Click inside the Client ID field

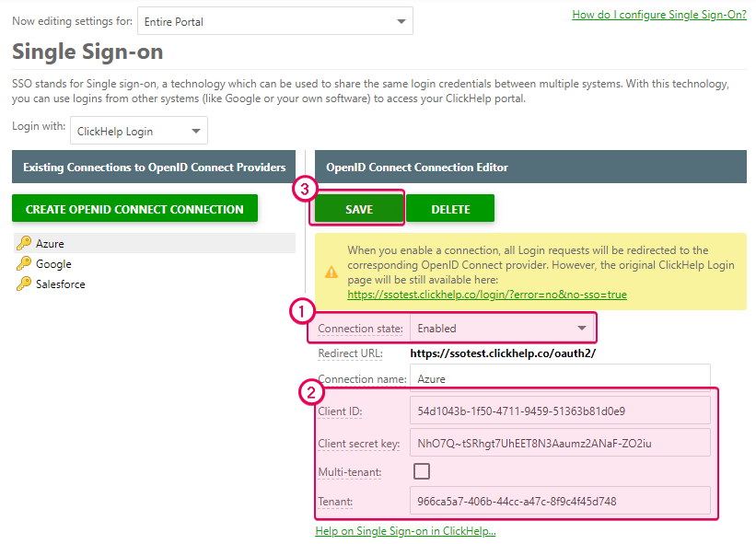pos(560,409)
